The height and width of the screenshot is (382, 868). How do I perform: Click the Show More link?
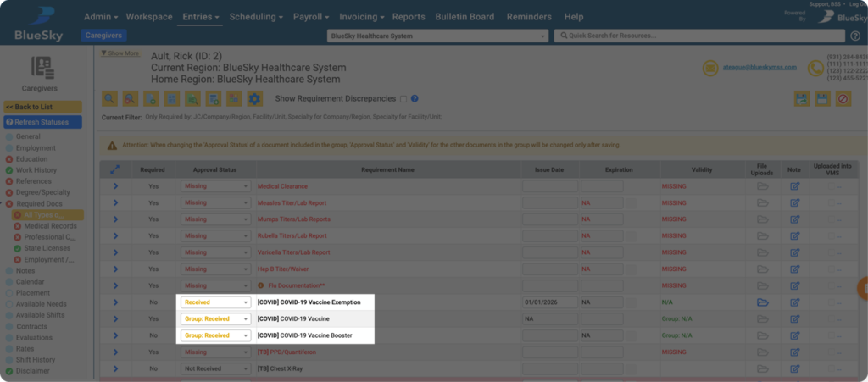pos(120,53)
